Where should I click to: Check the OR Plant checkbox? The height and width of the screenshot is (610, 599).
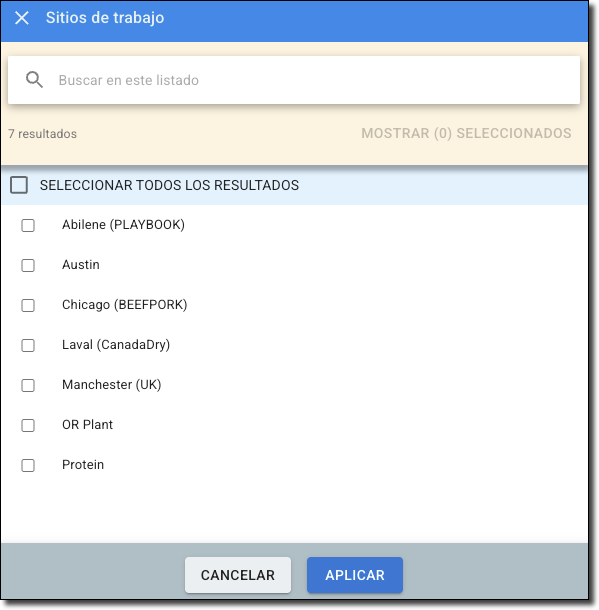[x=28, y=425]
